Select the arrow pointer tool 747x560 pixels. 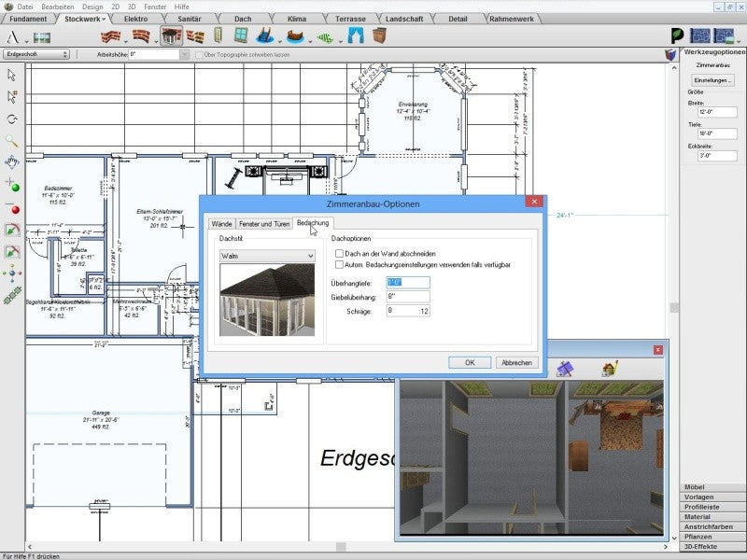tap(12, 75)
